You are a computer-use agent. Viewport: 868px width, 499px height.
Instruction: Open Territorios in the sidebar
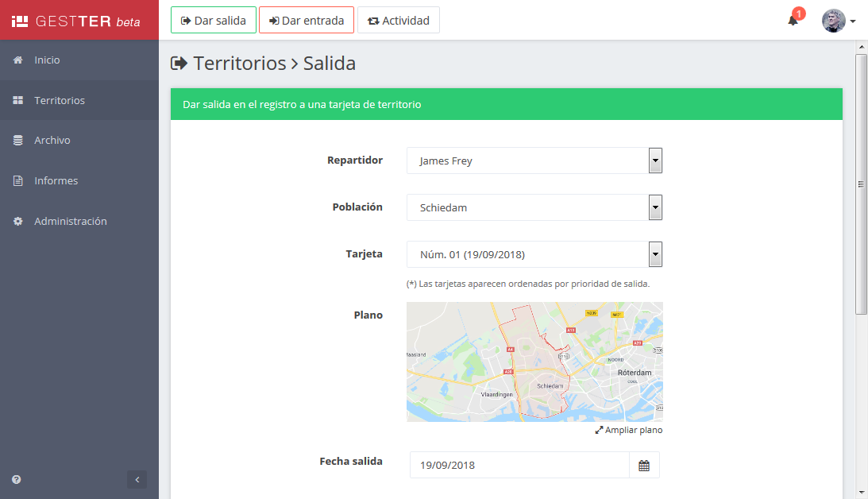click(x=79, y=100)
